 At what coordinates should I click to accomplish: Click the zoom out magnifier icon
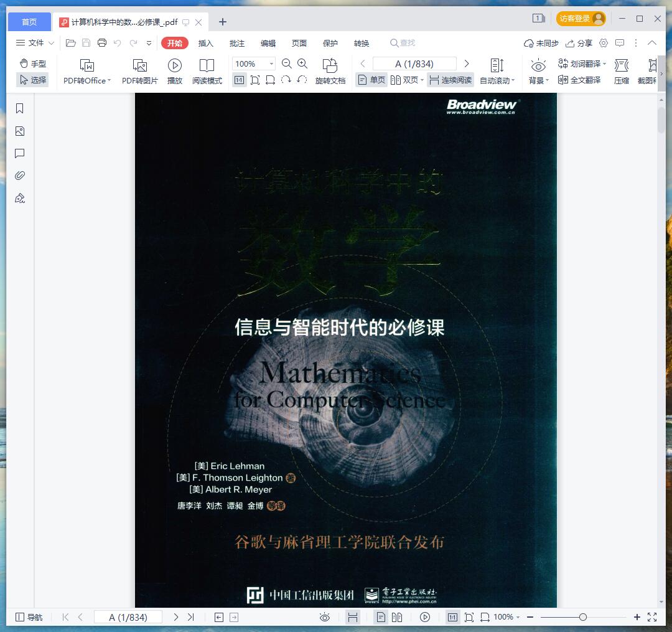(x=287, y=64)
